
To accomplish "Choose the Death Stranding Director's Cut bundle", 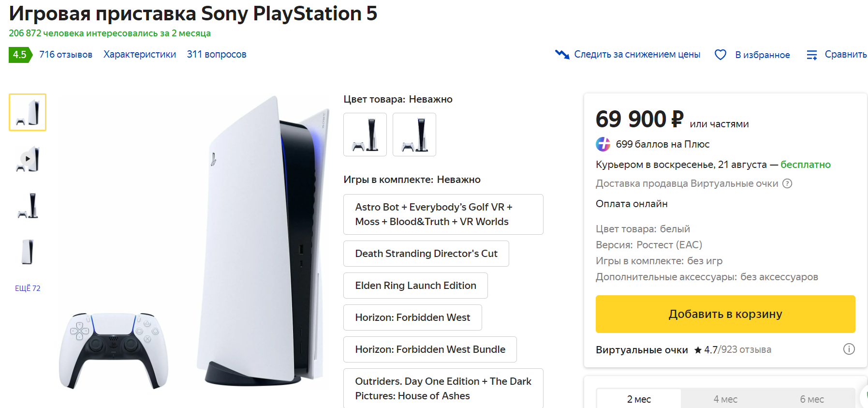I will pos(426,254).
